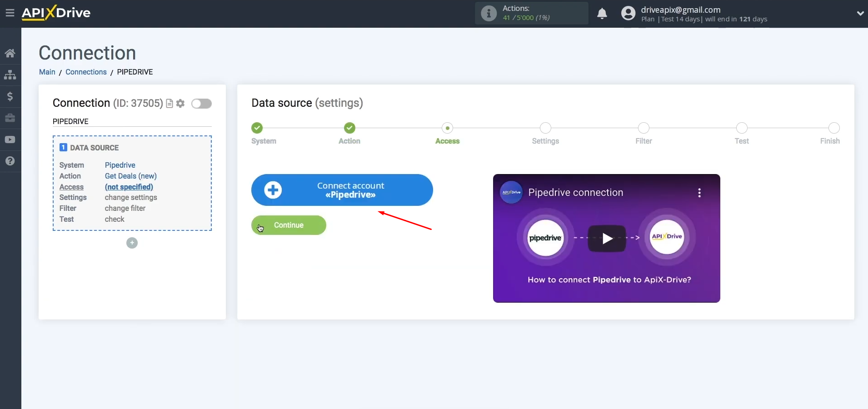The height and width of the screenshot is (409, 868).
Task: Select the Filter step
Action: pos(644,128)
